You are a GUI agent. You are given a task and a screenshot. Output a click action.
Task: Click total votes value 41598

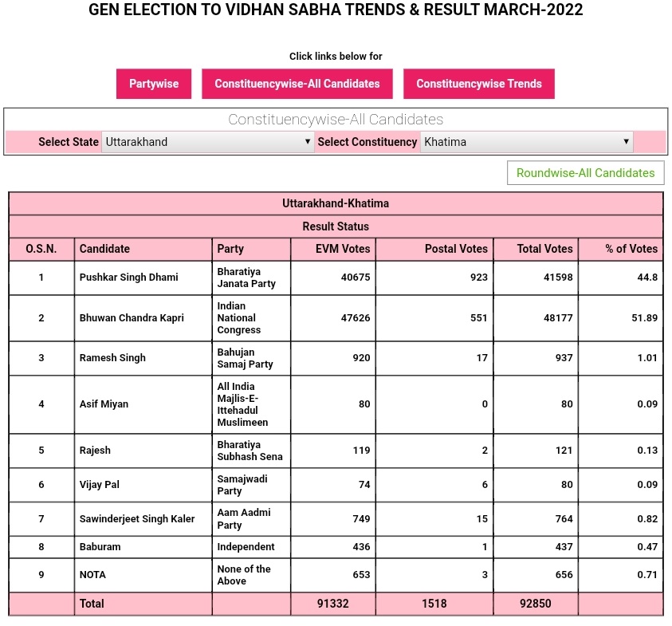[x=558, y=278]
